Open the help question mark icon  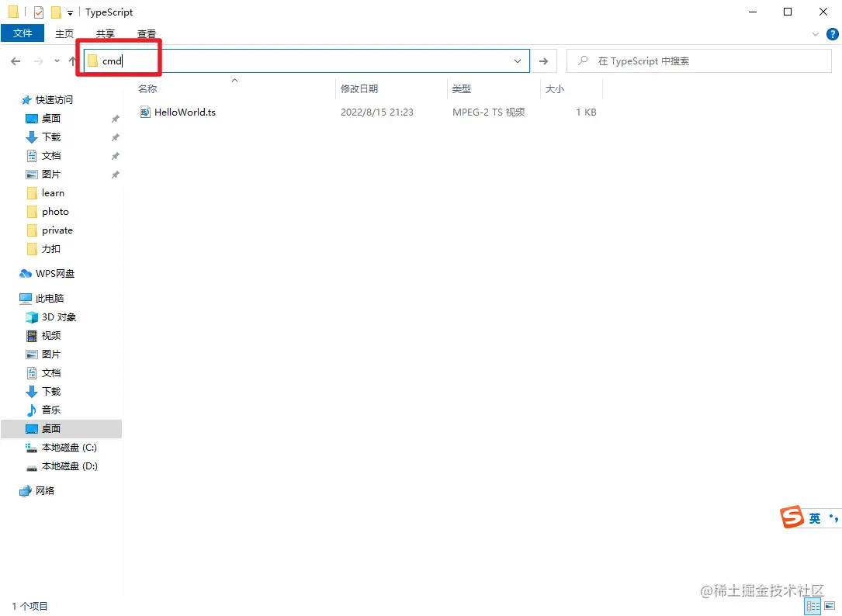832,34
